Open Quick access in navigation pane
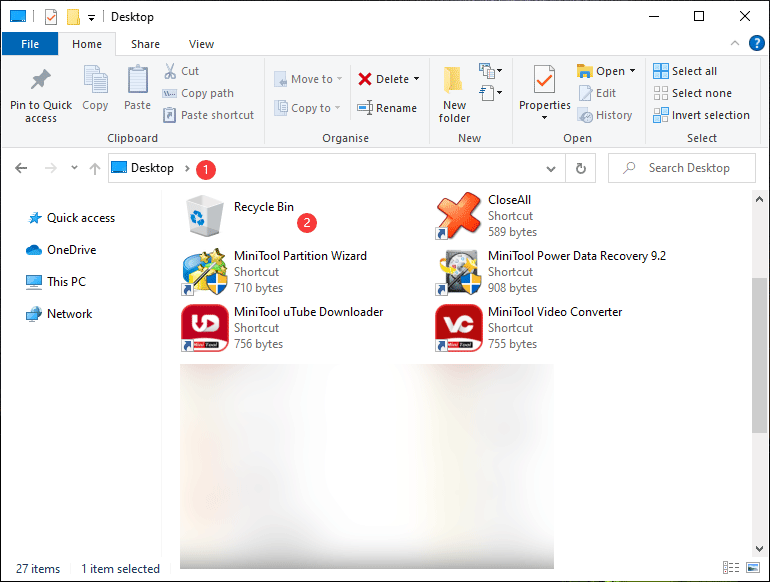 tap(71, 218)
